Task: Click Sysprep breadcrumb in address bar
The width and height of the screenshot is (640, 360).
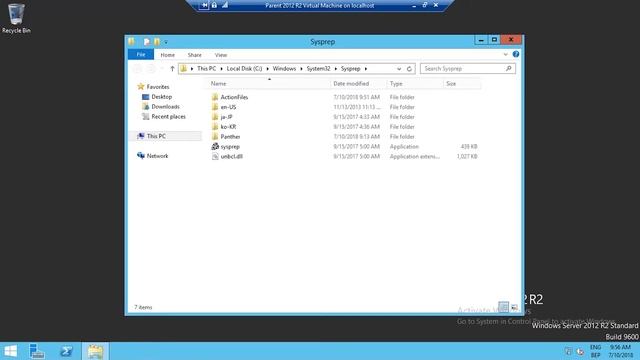Action: [x=351, y=69]
